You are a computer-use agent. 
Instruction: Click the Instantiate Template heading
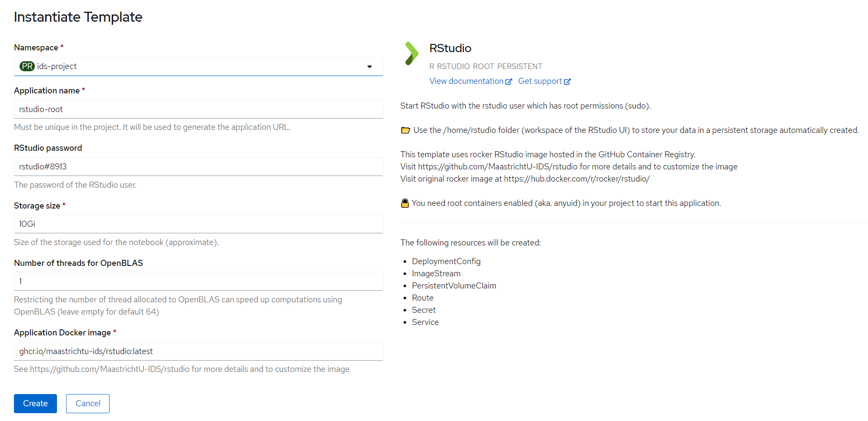coord(78,17)
